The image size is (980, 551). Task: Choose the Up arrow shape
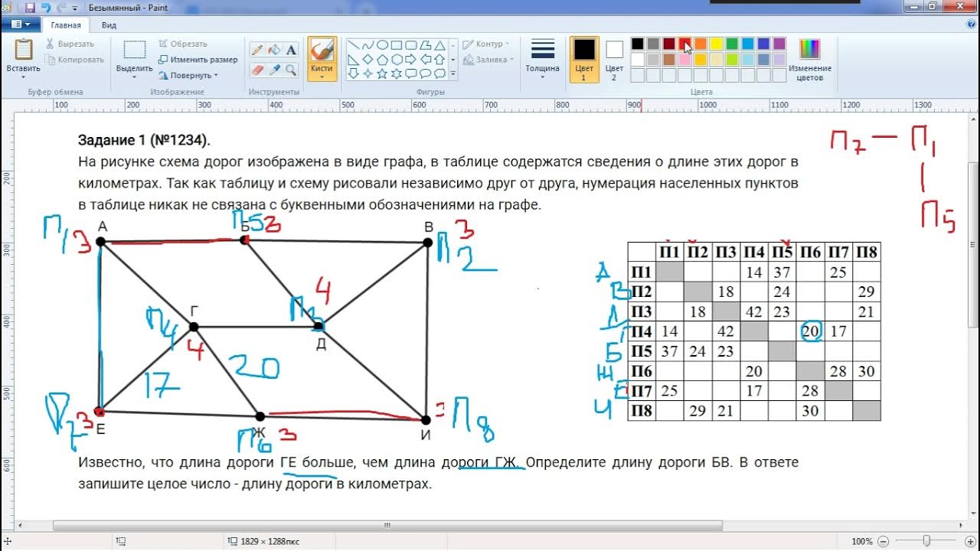pos(439,60)
